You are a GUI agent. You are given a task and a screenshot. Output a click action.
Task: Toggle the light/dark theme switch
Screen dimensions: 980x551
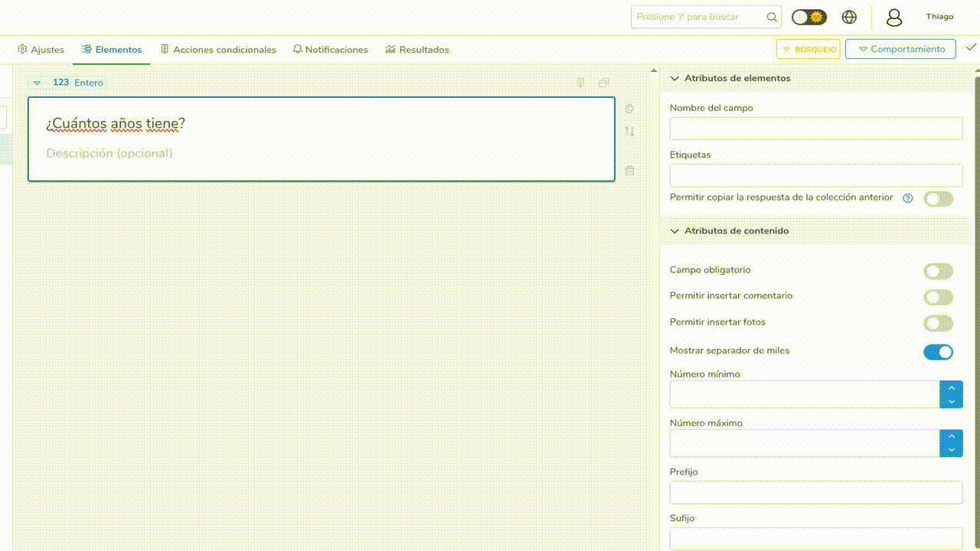click(808, 17)
